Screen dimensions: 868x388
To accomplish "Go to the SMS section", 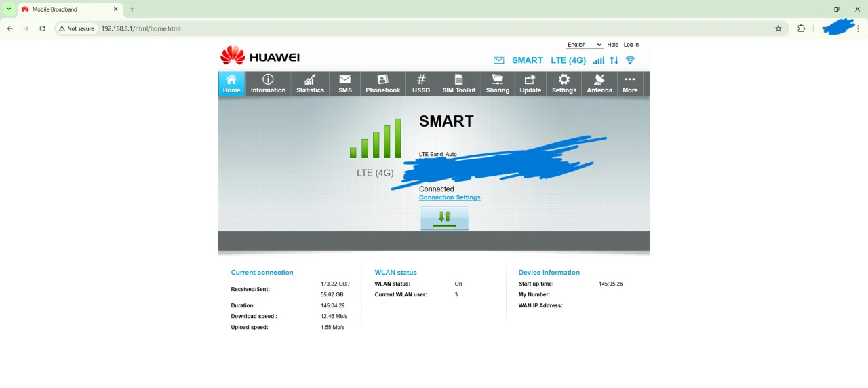I will [x=345, y=84].
